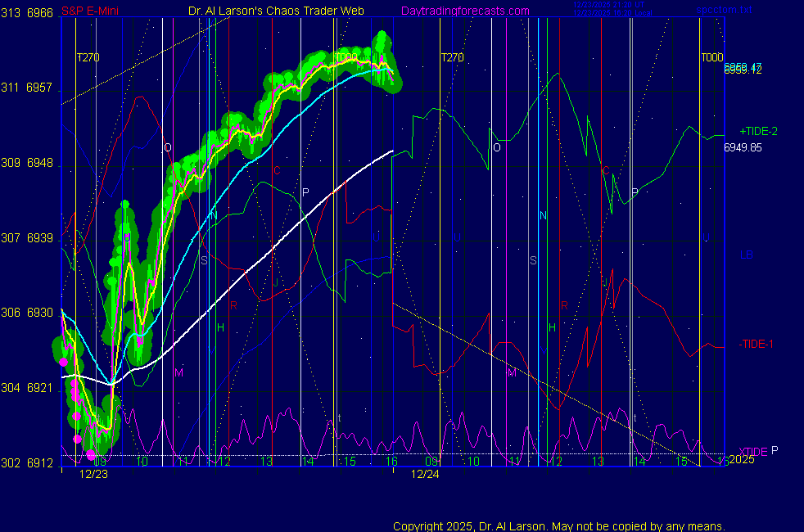Click the copyright notice text at bottom
Viewport: 804px width, 532px height.
pyautogui.click(x=559, y=526)
